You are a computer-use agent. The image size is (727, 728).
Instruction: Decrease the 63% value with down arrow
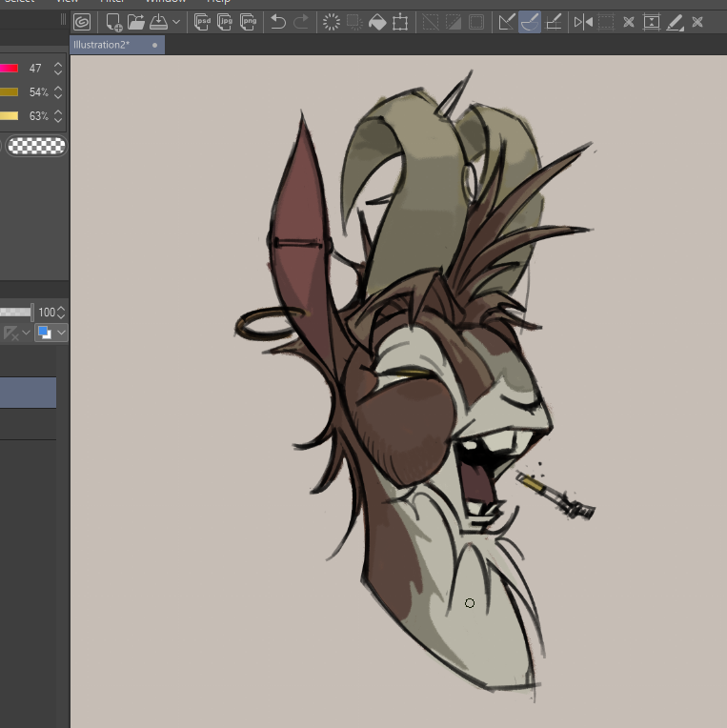(x=58, y=120)
